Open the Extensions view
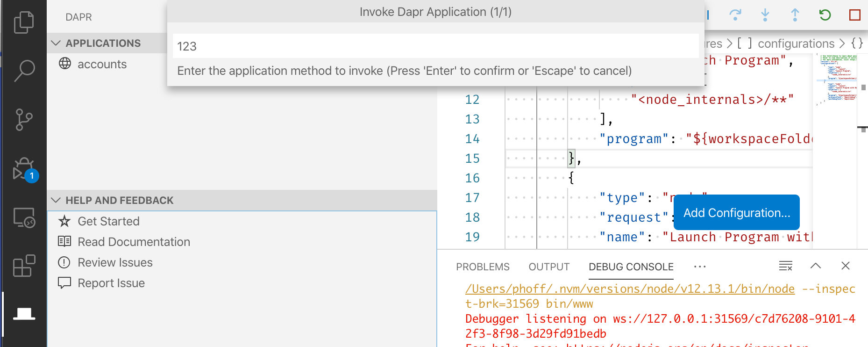868x347 pixels. point(24,266)
